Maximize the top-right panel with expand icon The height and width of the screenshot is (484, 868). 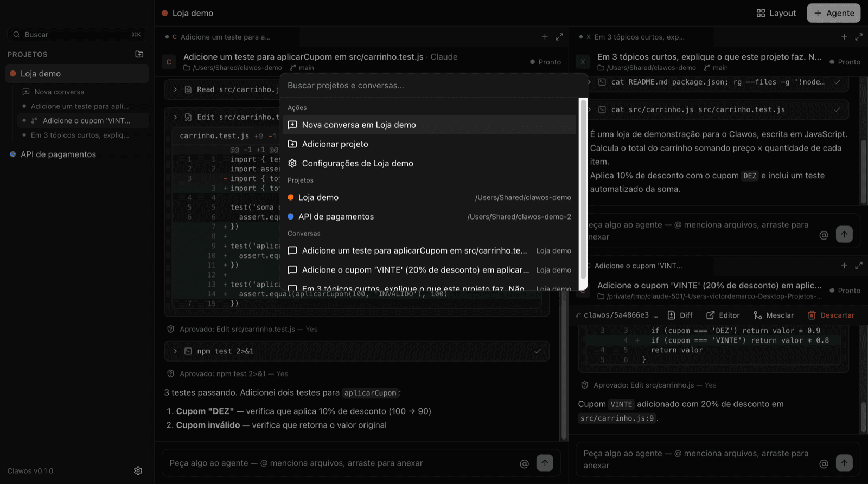pos(859,37)
